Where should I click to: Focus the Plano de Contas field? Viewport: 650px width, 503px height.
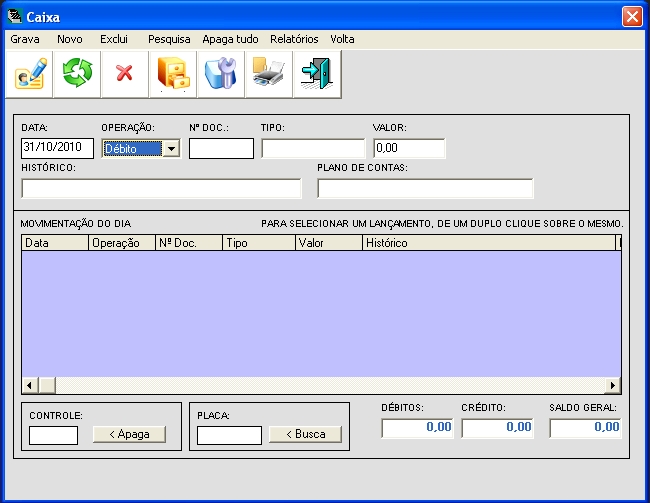tap(425, 188)
